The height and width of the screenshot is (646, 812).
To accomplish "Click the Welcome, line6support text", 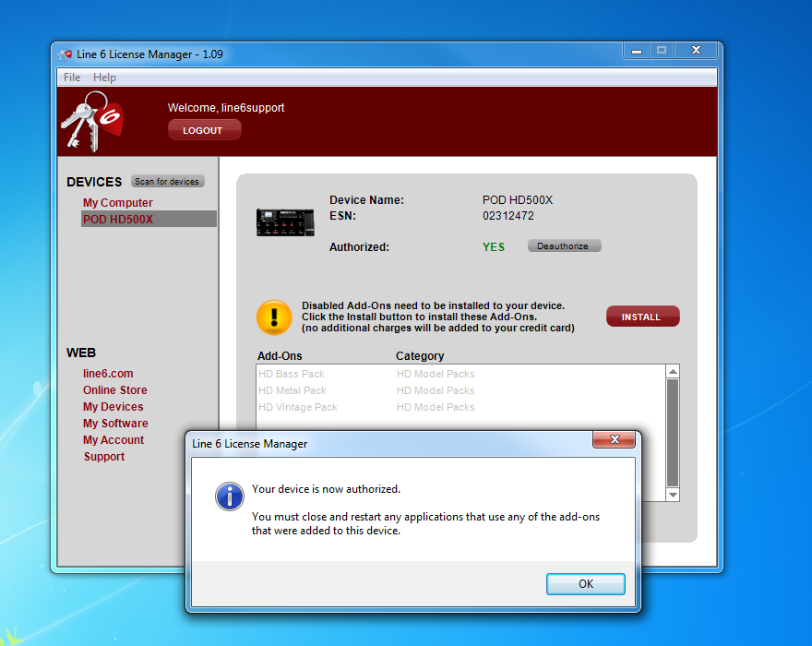I will point(226,108).
